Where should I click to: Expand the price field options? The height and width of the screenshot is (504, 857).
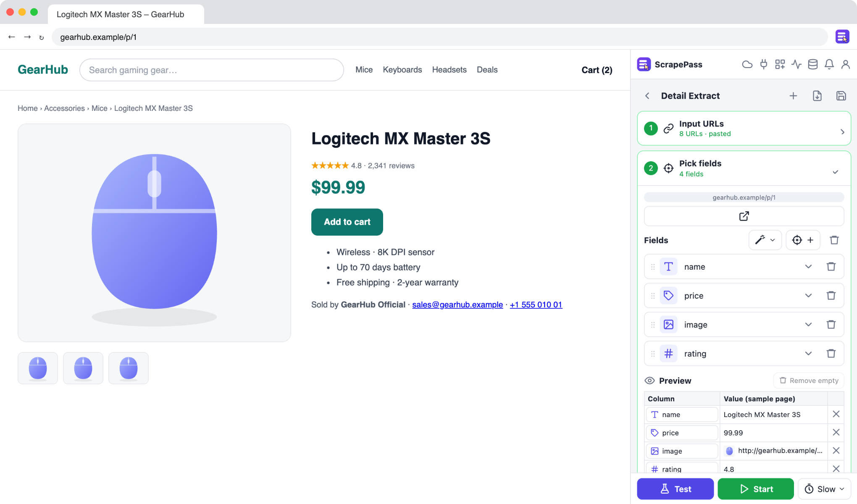tap(808, 295)
